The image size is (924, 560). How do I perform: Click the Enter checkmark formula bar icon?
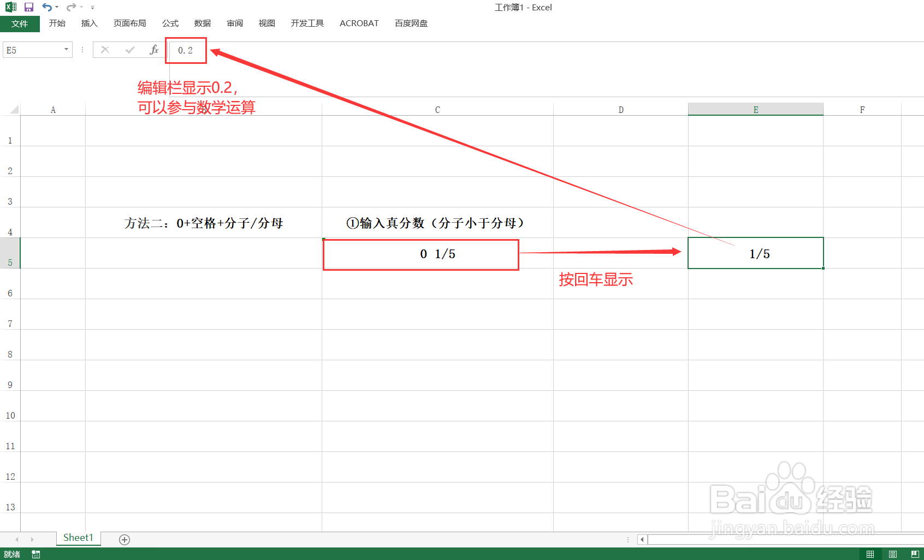pos(130,50)
